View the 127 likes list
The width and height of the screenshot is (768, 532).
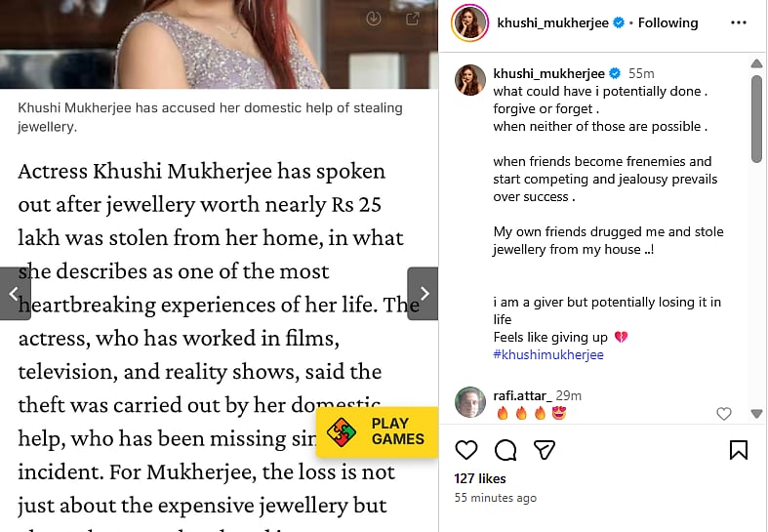480,479
